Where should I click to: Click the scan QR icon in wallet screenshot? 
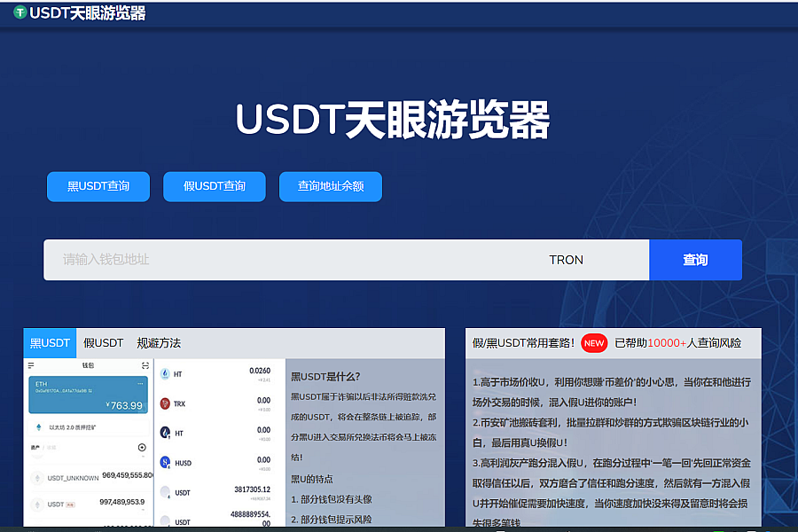click(x=145, y=365)
